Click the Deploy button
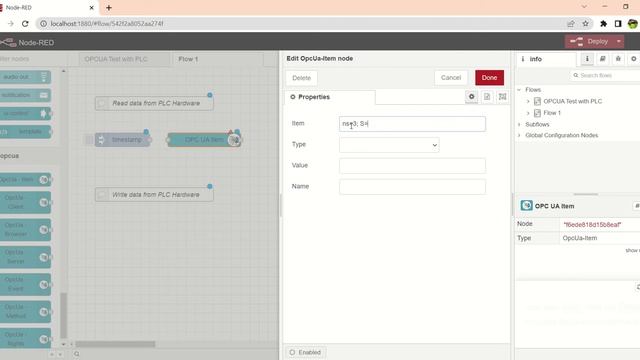The image size is (640, 360). 589,42
